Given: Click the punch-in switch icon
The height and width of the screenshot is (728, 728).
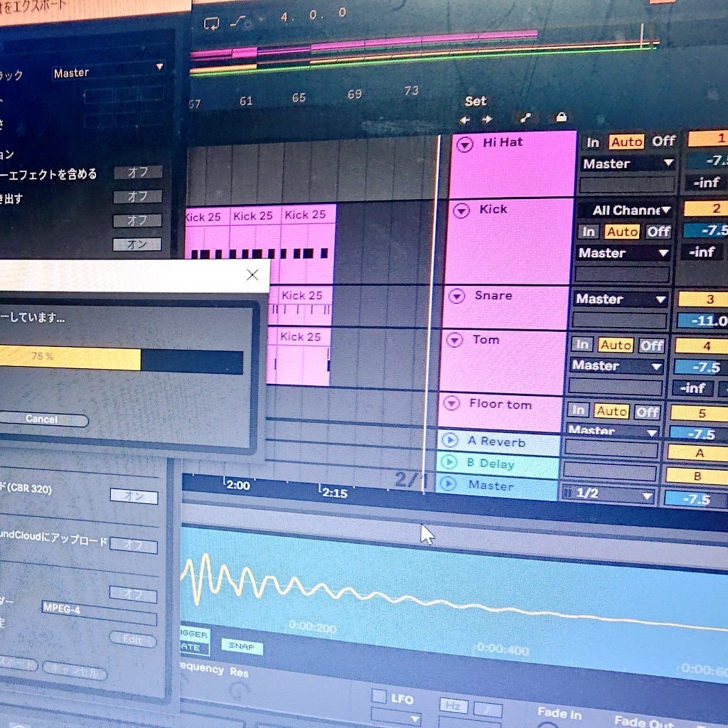Looking at the screenshot, I should click(x=238, y=21).
